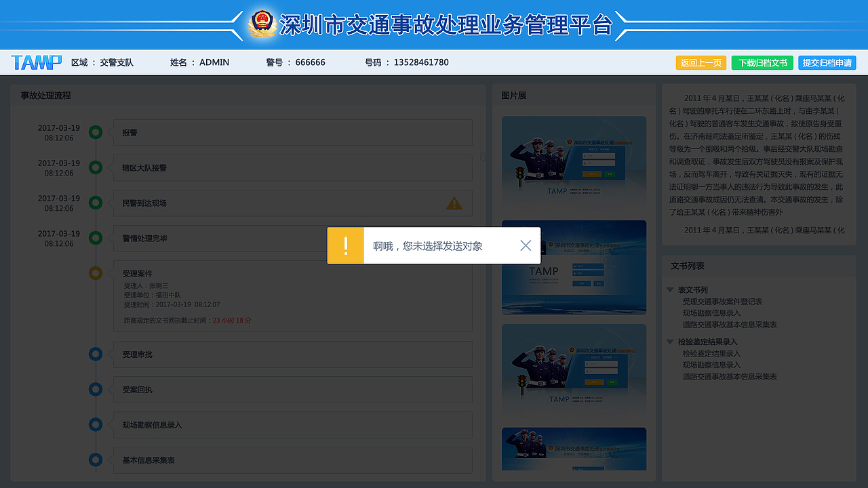
Task: Click the blue circle marker for 受理审批
Action: [96, 354]
